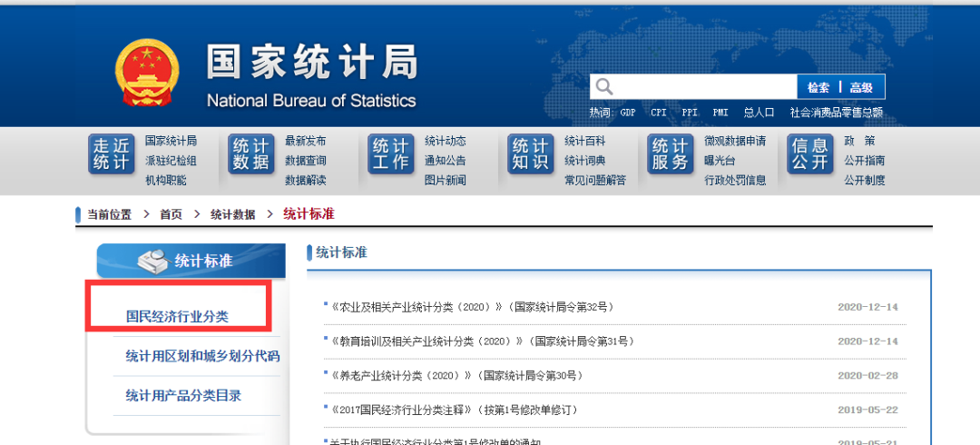
Task: Open 最新发布 menu link
Action: point(306,141)
